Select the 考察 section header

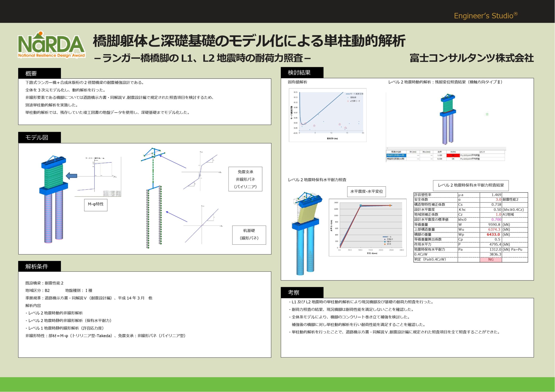pyautogui.click(x=302, y=293)
